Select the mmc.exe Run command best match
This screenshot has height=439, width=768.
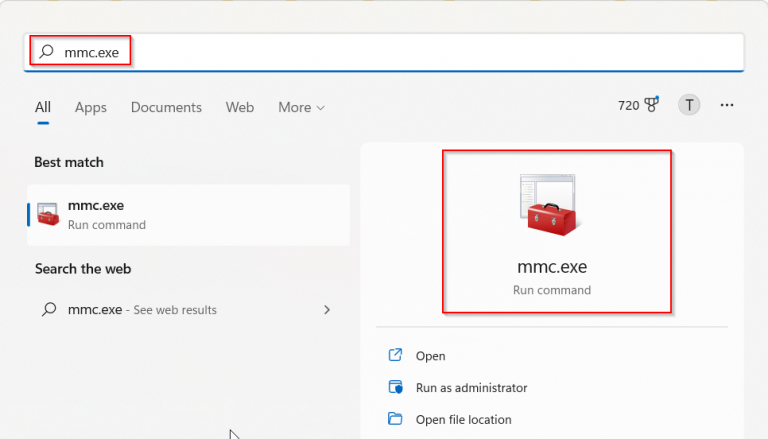188,214
